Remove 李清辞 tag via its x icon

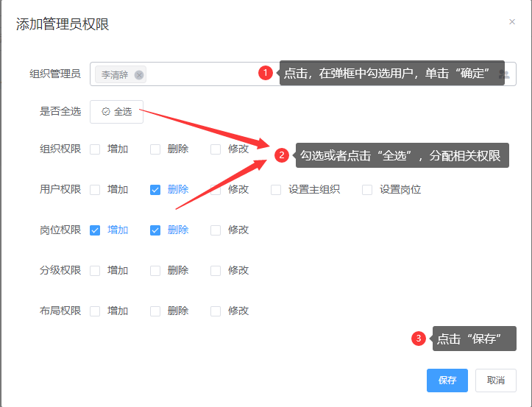click(x=139, y=74)
